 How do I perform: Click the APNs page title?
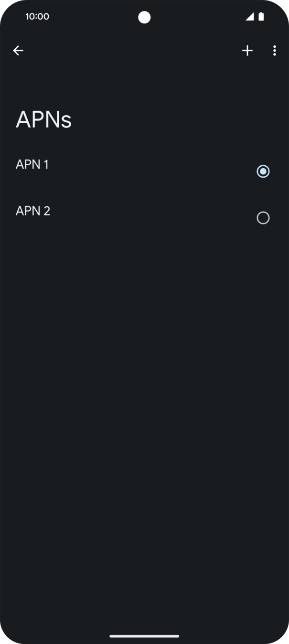pos(43,119)
